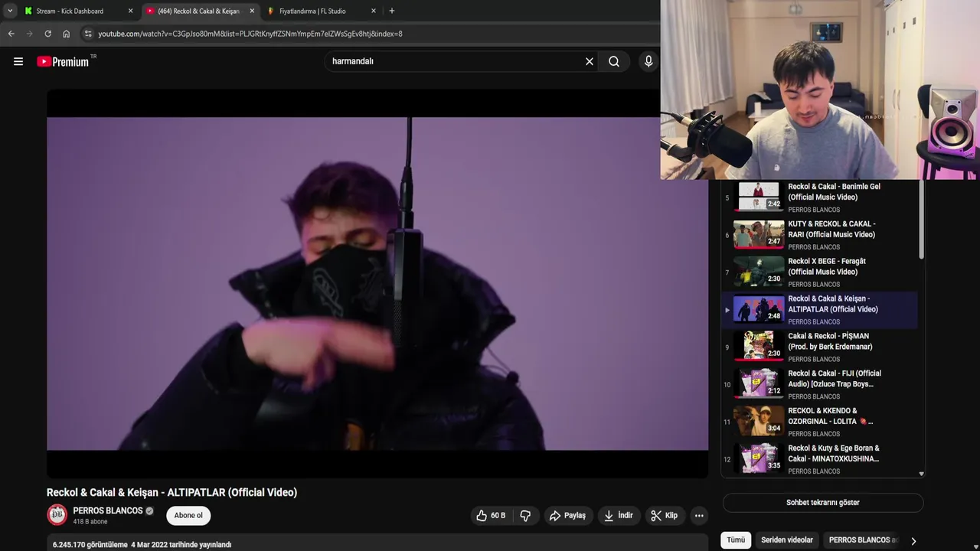Play MINATOXKUSHINA playlist item
Image resolution: width=980 pixels, height=551 pixels.
[819, 459]
